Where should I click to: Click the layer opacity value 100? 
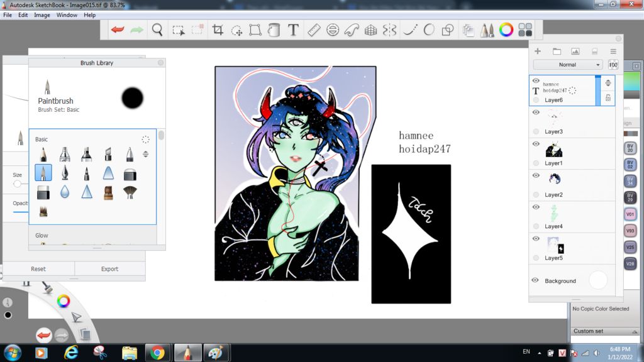pos(613,65)
